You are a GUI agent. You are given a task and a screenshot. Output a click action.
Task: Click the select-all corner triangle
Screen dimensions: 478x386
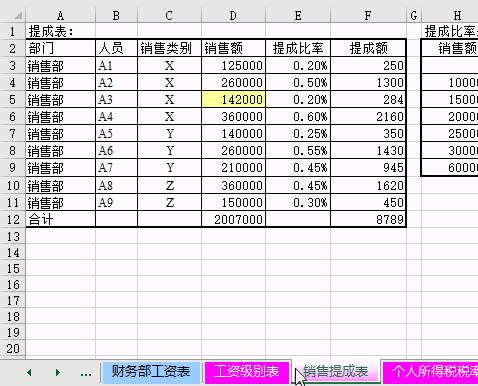[17, 15]
